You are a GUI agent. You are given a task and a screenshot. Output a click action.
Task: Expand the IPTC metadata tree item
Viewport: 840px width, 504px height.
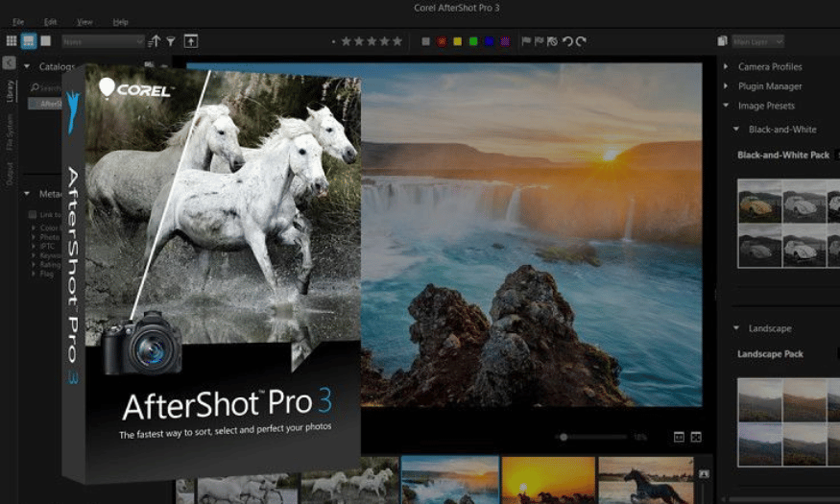pyautogui.click(x=34, y=247)
